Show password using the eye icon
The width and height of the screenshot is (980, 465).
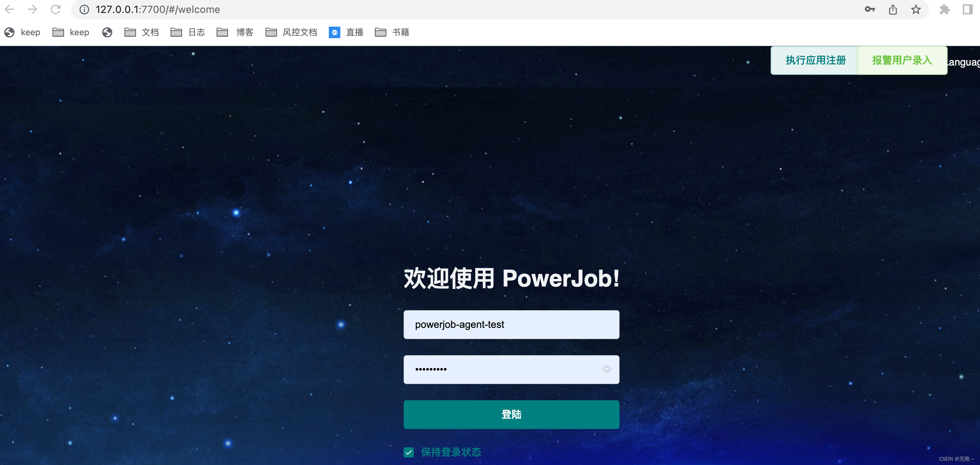click(x=607, y=369)
